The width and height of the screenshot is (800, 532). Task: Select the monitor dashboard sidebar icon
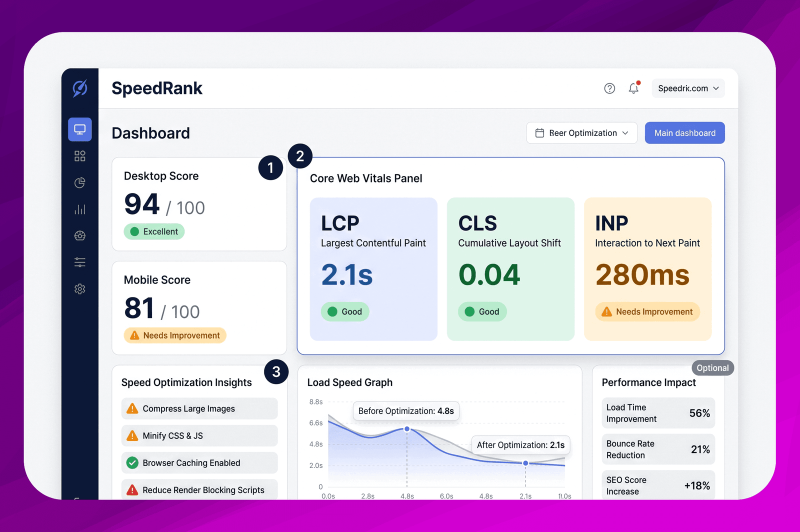click(80, 129)
